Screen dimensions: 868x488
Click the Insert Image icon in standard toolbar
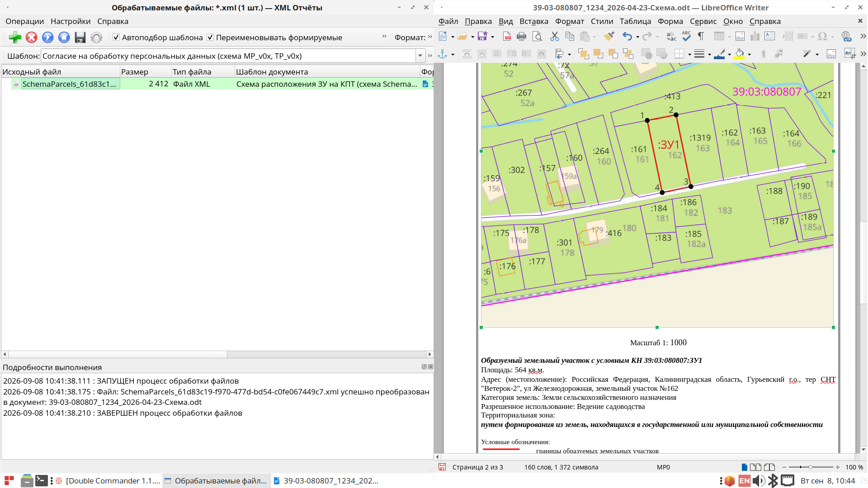click(x=740, y=37)
